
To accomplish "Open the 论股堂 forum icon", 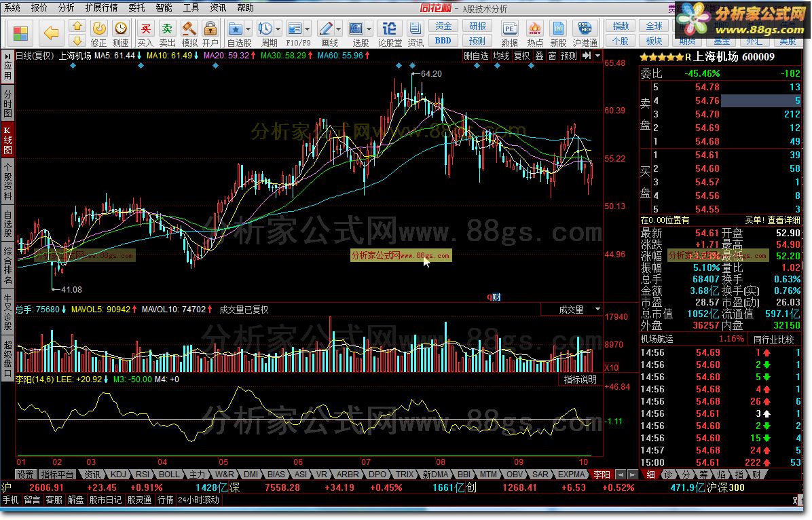I will click(390, 29).
